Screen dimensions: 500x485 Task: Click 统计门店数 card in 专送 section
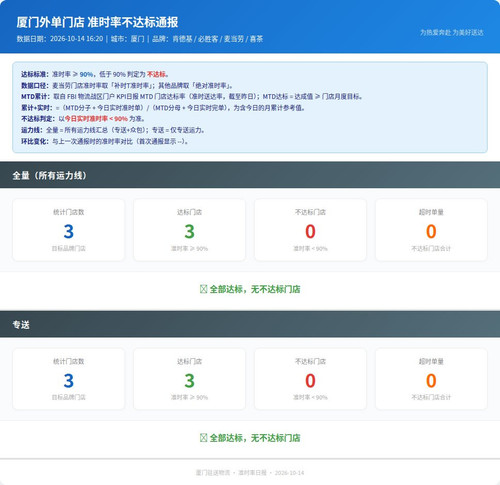click(68, 379)
